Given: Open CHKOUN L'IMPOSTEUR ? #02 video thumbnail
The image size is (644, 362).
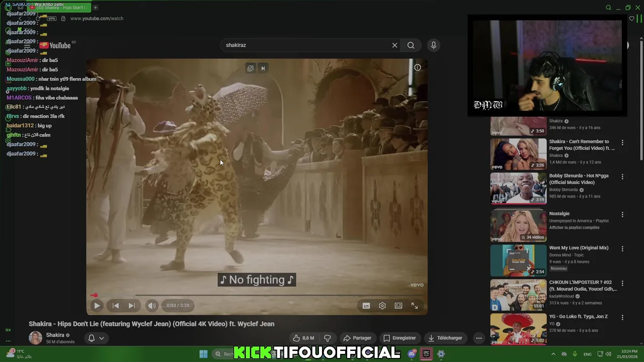Looking at the screenshot, I should [518, 295].
